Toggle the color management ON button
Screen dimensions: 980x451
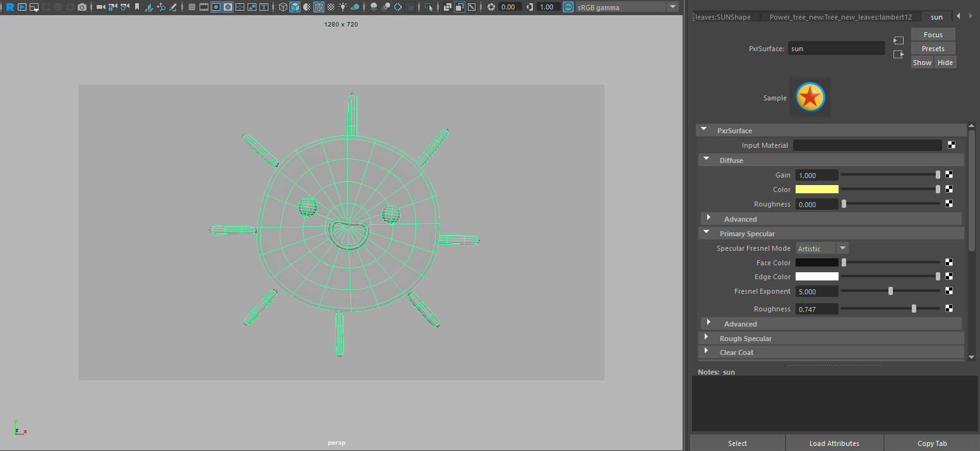tap(568, 7)
